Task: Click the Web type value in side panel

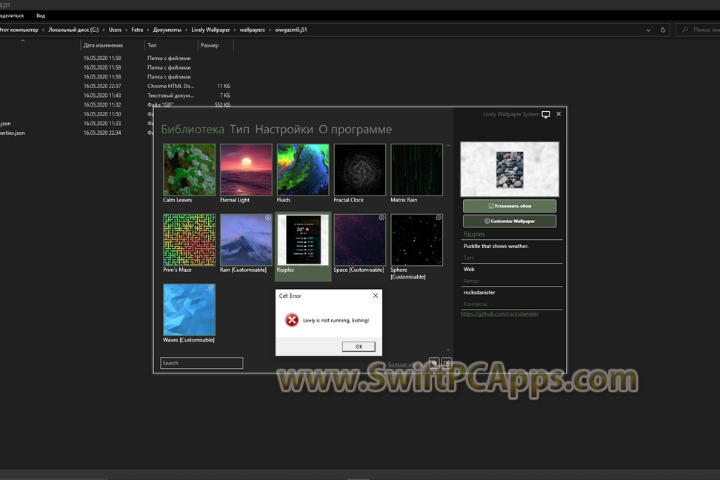Action: (469, 269)
